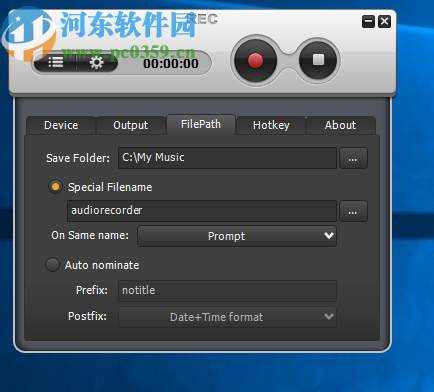Start recording with the red record button

(255, 61)
